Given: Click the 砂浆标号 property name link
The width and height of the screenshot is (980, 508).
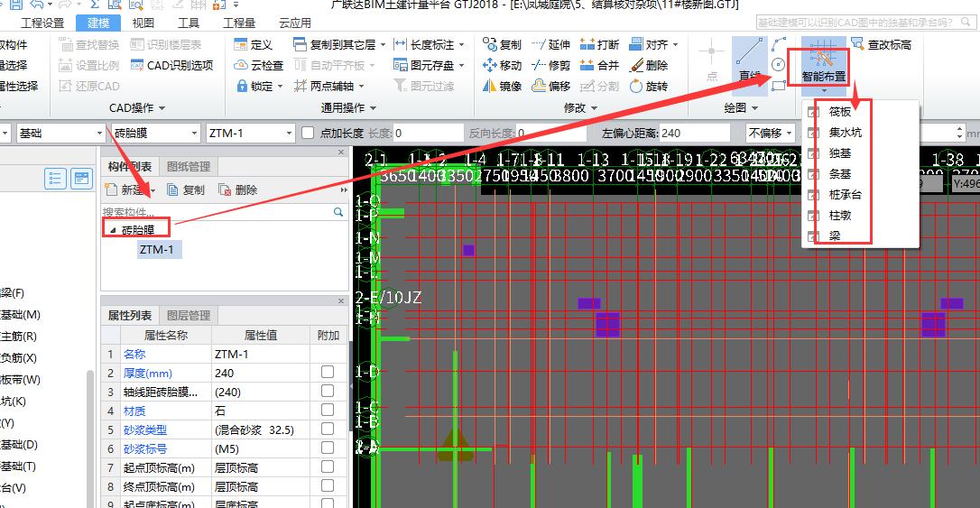Looking at the screenshot, I should pyautogui.click(x=145, y=448).
